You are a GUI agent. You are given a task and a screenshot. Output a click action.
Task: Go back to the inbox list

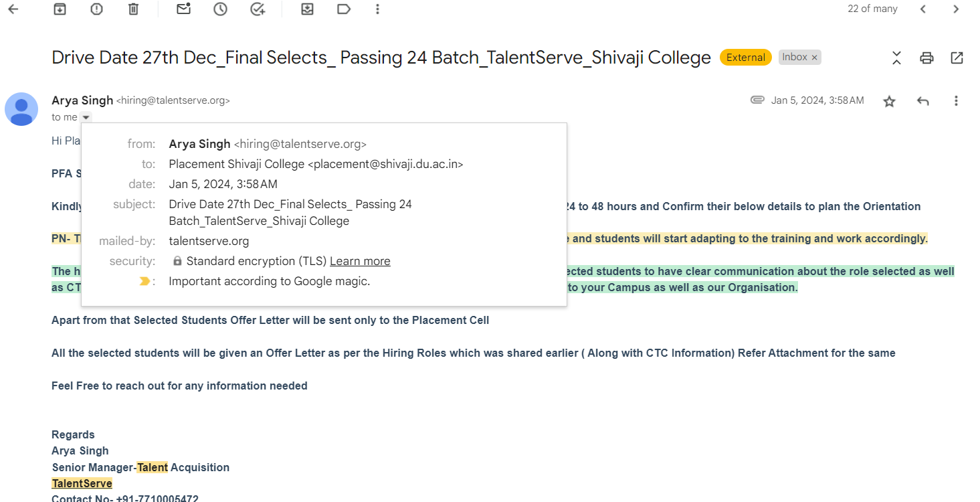13,9
